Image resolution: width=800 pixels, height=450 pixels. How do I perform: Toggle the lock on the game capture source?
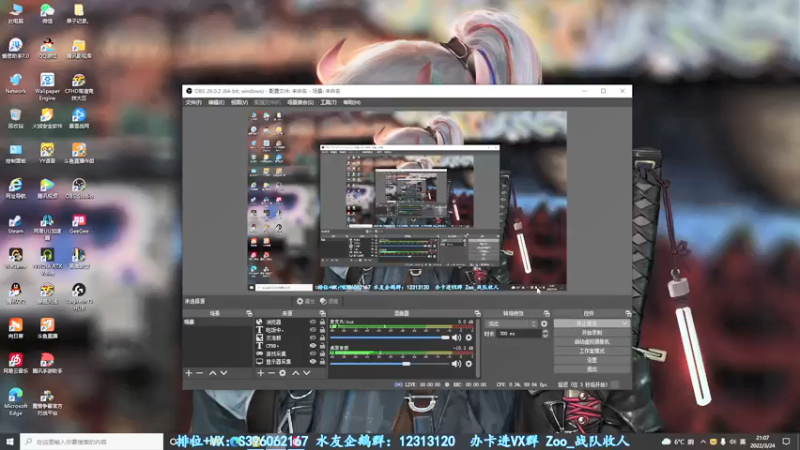[322, 354]
